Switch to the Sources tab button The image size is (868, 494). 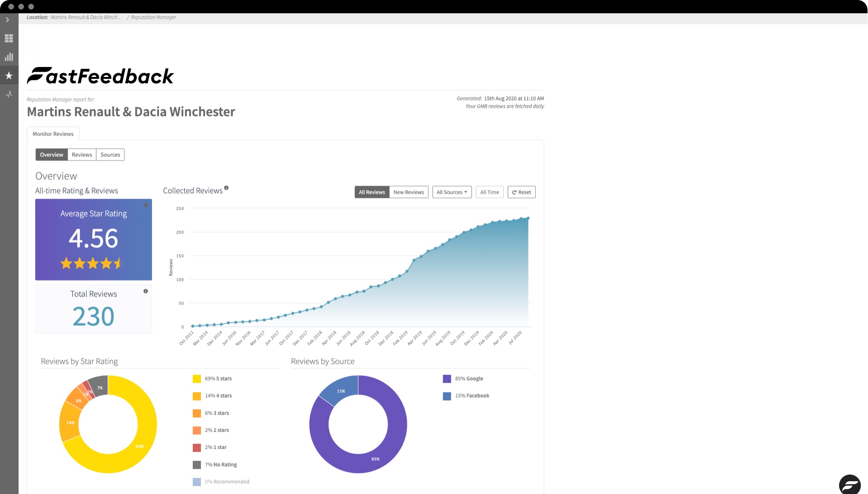tap(111, 155)
